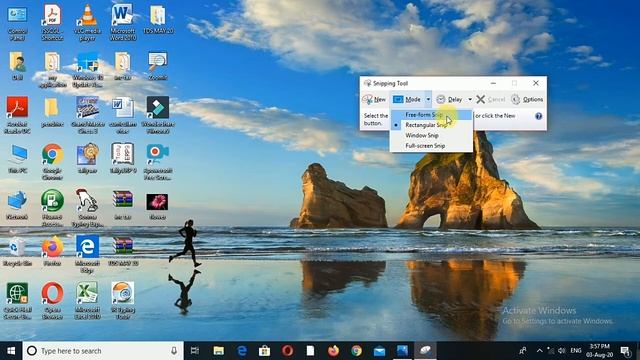Open Mail app from taskbar
The height and width of the screenshot is (360, 640).
click(379, 351)
